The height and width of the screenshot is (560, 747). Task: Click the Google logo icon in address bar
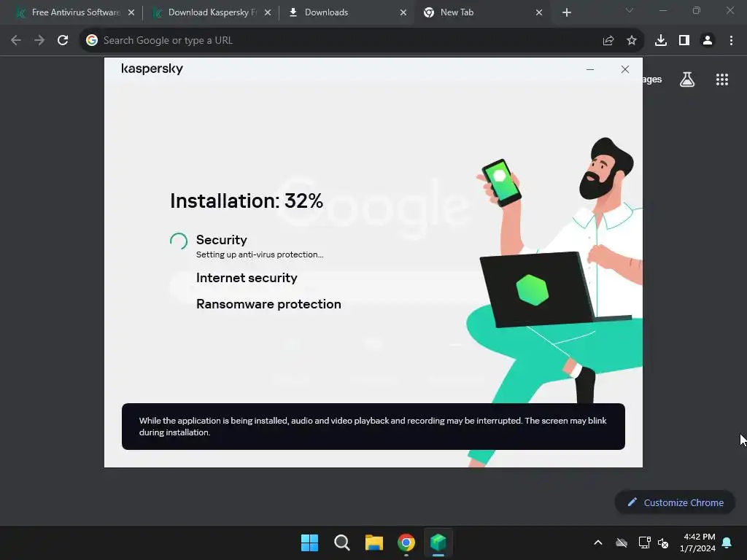coord(92,41)
